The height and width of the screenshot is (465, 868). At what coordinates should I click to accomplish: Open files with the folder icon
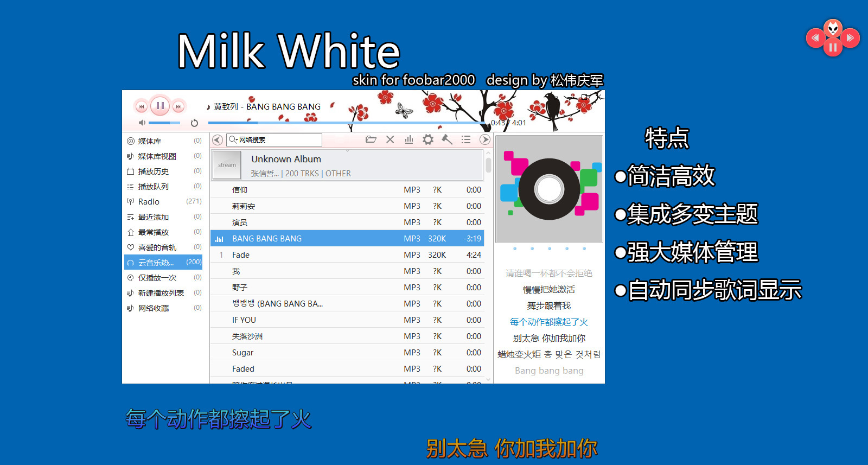(x=371, y=139)
